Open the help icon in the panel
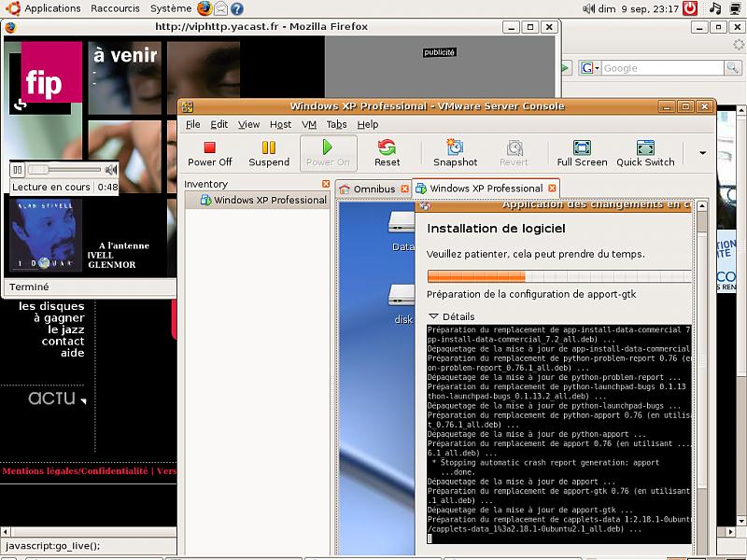 coord(237,8)
